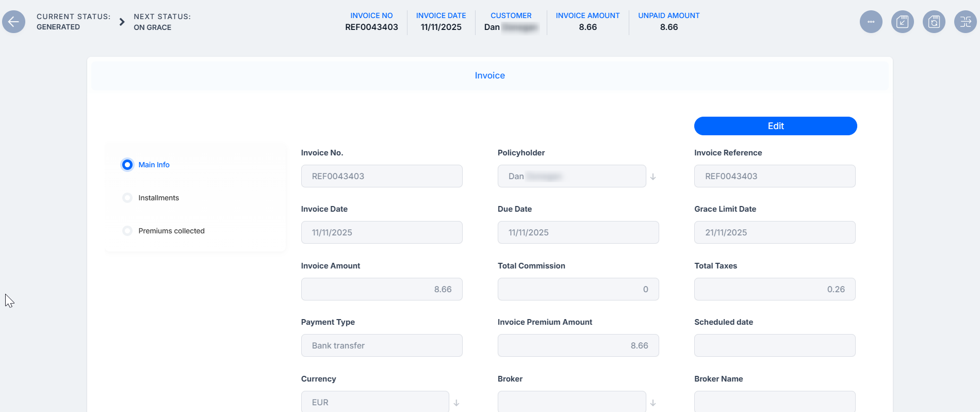Expand the Currency dropdown arrow
Image resolution: width=980 pixels, height=412 pixels.
coord(456,403)
